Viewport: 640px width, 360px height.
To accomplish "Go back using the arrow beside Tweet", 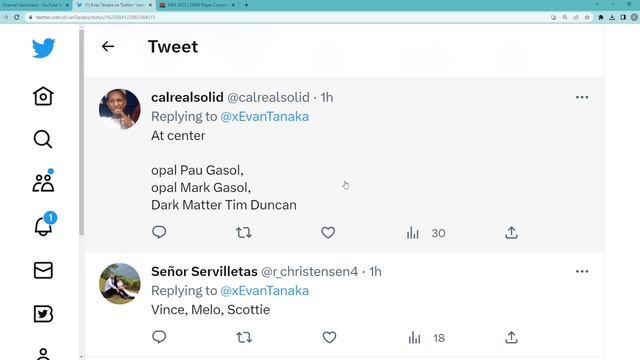I will 108,47.
